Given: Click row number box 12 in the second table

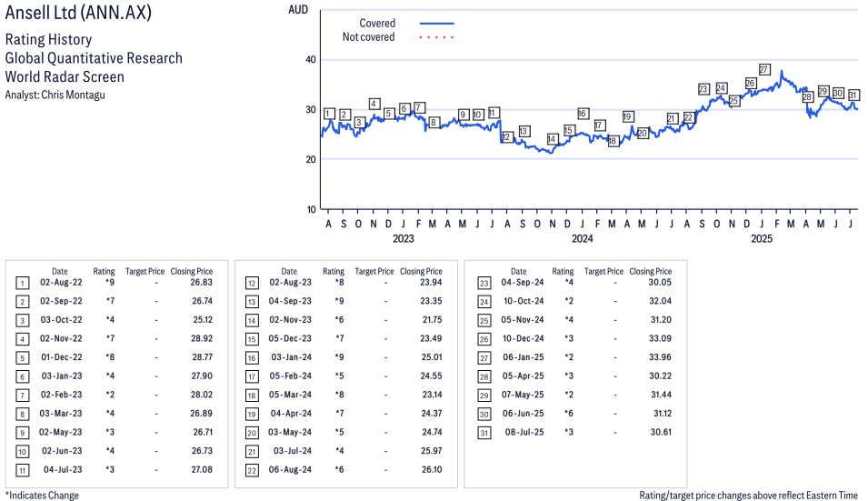Looking at the screenshot, I should tap(252, 284).
